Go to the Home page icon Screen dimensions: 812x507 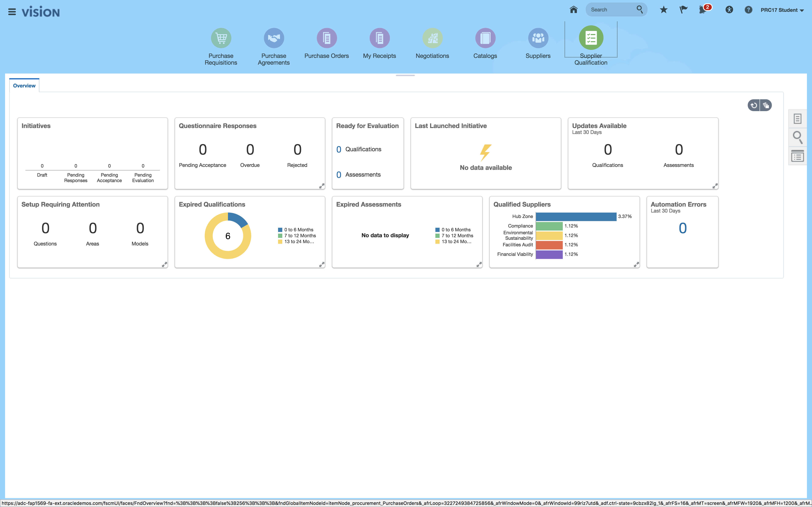tap(573, 10)
